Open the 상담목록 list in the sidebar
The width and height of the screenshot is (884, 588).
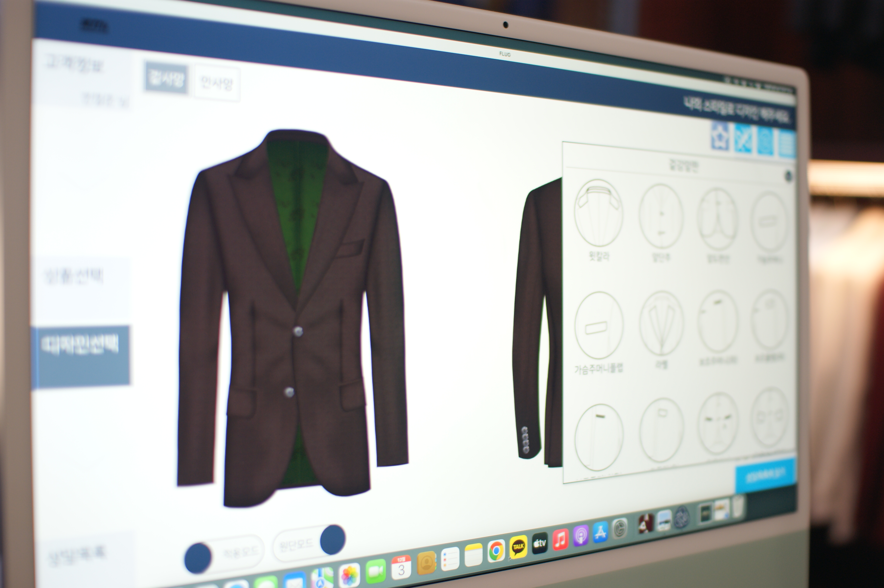77,555
